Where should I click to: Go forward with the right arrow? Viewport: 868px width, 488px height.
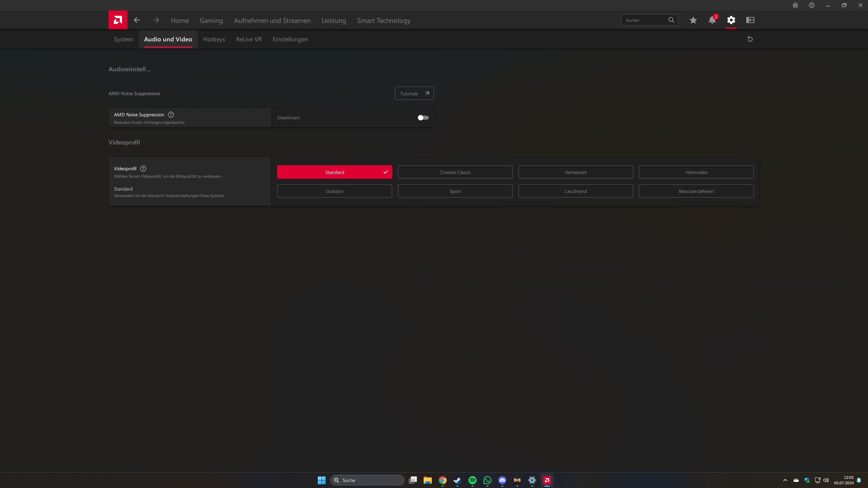click(156, 20)
